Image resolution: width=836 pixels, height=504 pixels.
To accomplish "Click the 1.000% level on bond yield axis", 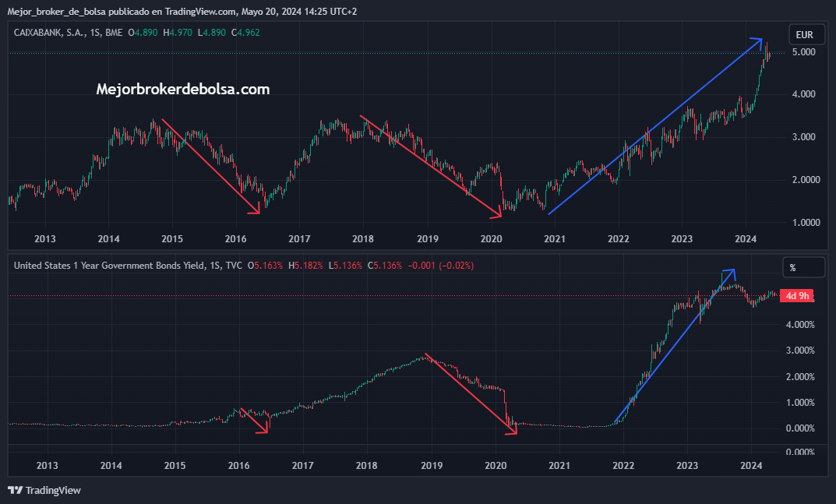I will point(799,403).
